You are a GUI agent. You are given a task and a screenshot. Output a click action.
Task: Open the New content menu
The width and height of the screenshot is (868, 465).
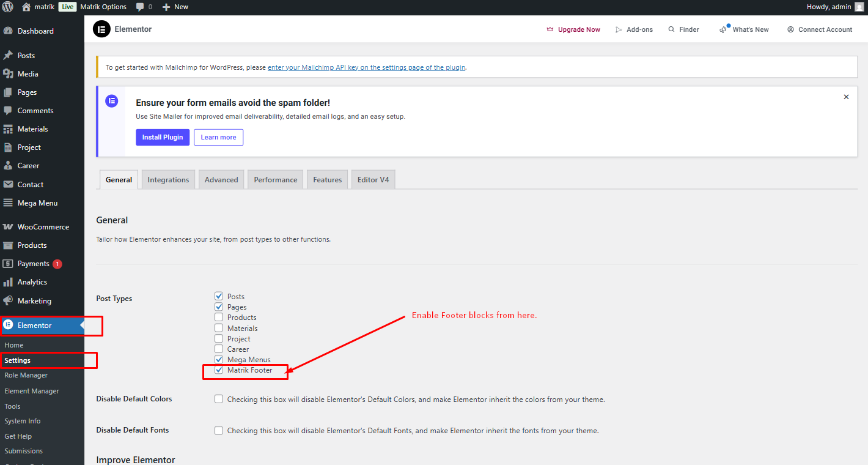click(175, 7)
